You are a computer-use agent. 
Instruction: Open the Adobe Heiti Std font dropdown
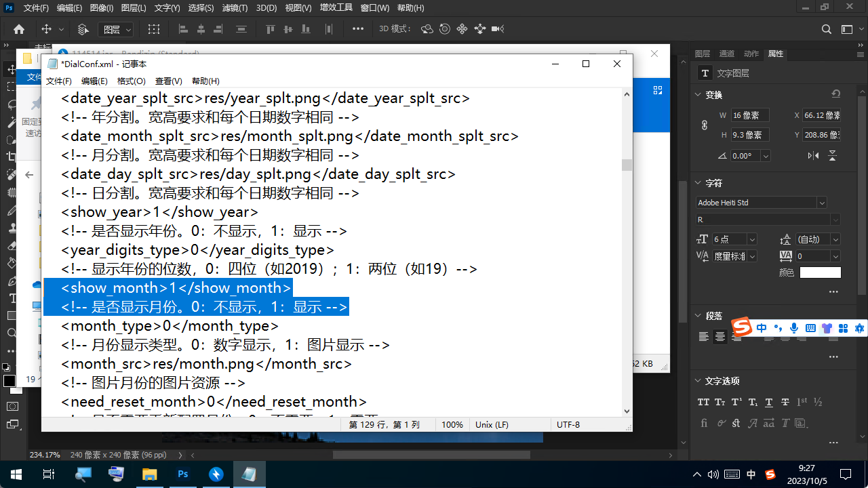(x=822, y=203)
